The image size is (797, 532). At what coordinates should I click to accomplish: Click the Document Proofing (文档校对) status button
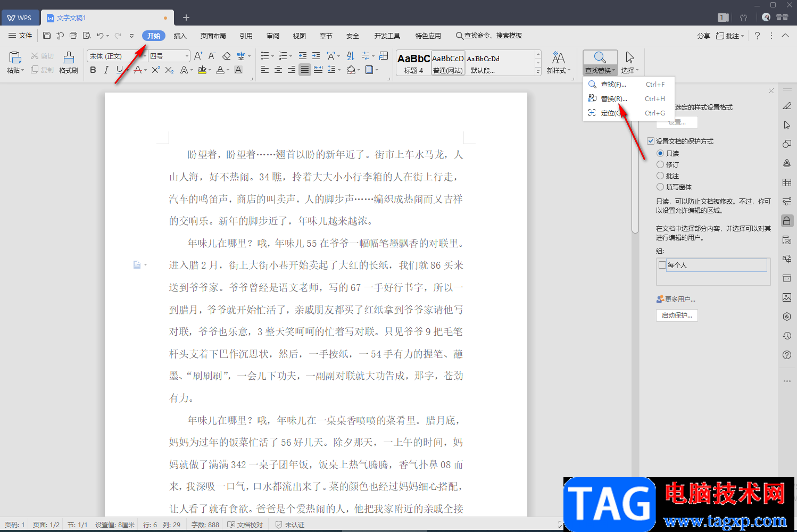(x=245, y=525)
